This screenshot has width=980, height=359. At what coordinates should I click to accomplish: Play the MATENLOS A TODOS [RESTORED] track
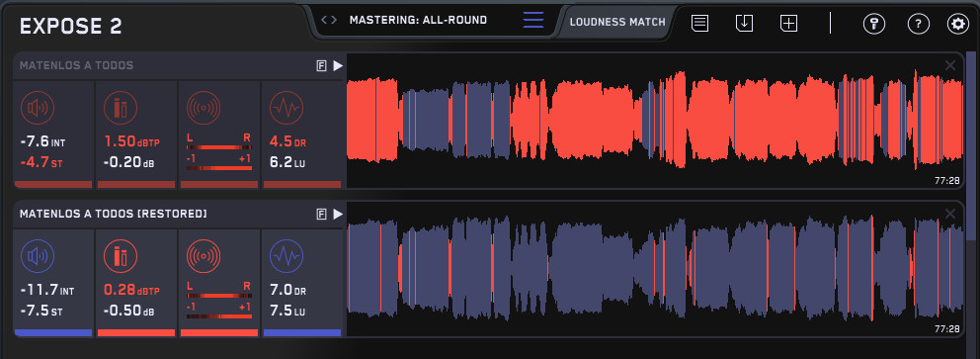338,215
